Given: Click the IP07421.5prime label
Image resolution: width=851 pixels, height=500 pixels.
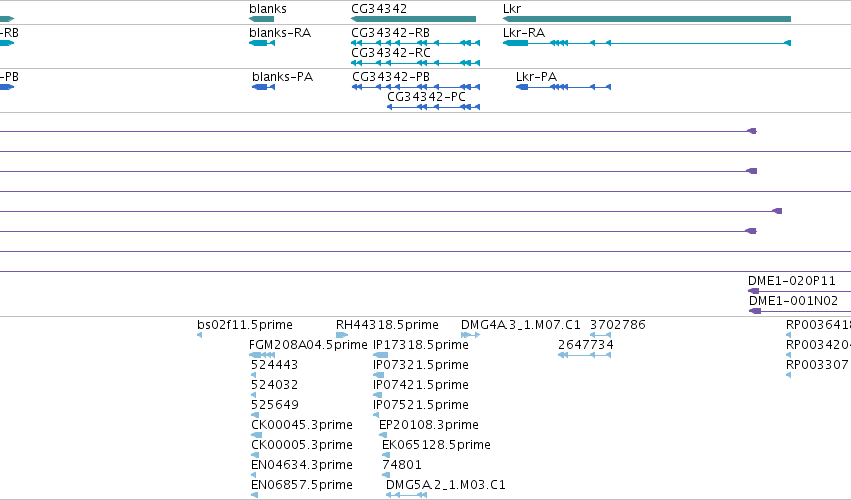Looking at the screenshot, I should [x=421, y=385].
